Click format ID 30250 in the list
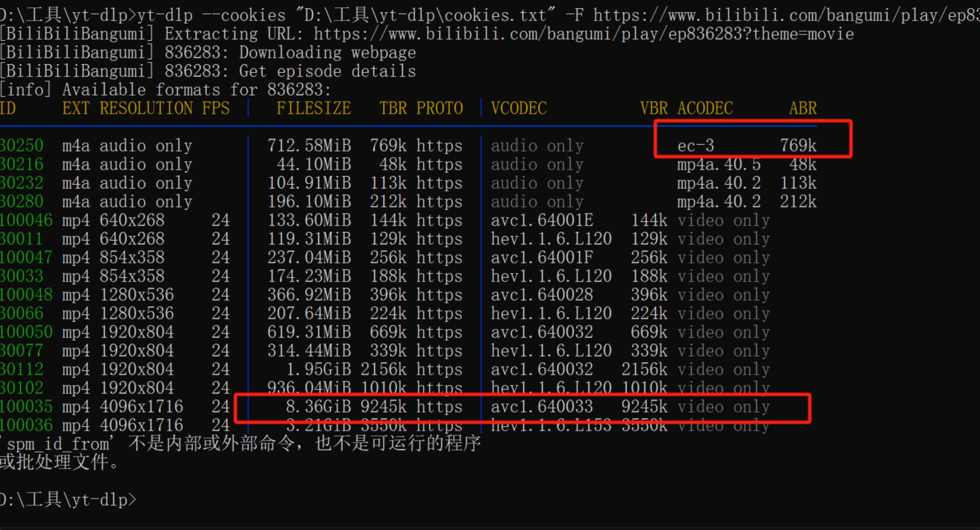Image resolution: width=980 pixels, height=530 pixels. pyautogui.click(x=22, y=146)
